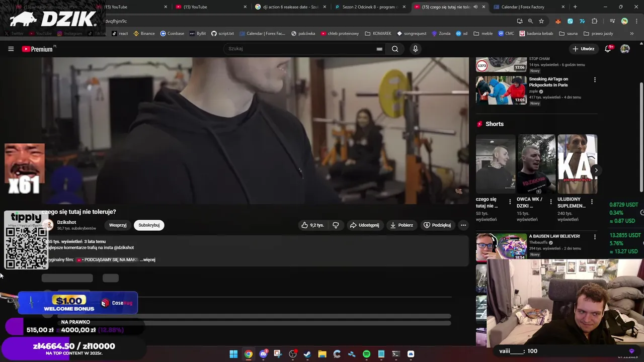Click the Utwórz create button
The width and height of the screenshot is (644, 362).
[584, 49]
